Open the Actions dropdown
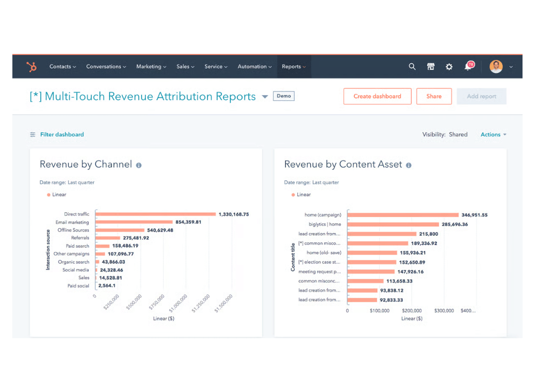535x392 pixels. 492,134
